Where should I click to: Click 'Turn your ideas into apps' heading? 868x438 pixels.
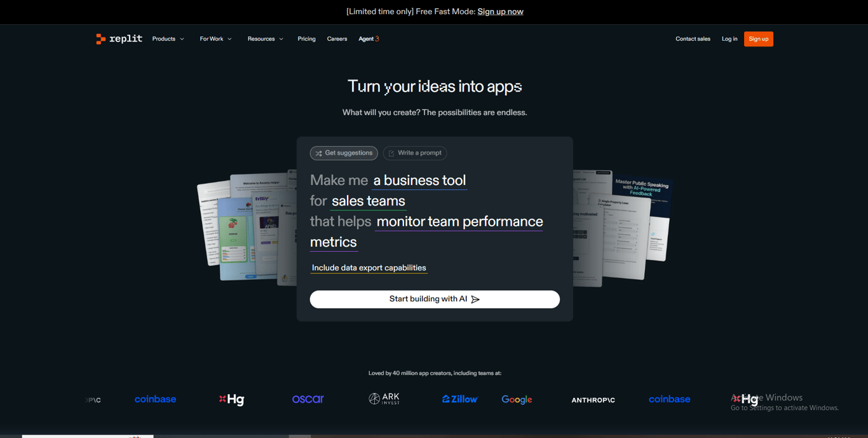pos(435,86)
